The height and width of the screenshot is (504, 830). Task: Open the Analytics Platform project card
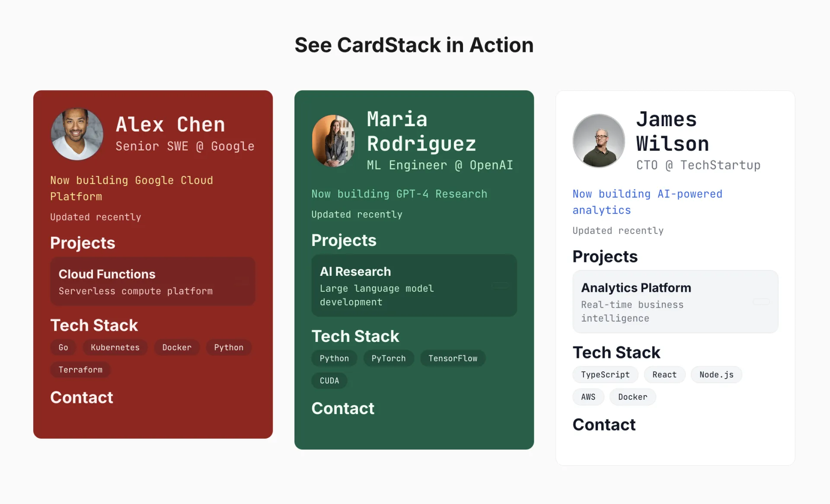click(675, 302)
